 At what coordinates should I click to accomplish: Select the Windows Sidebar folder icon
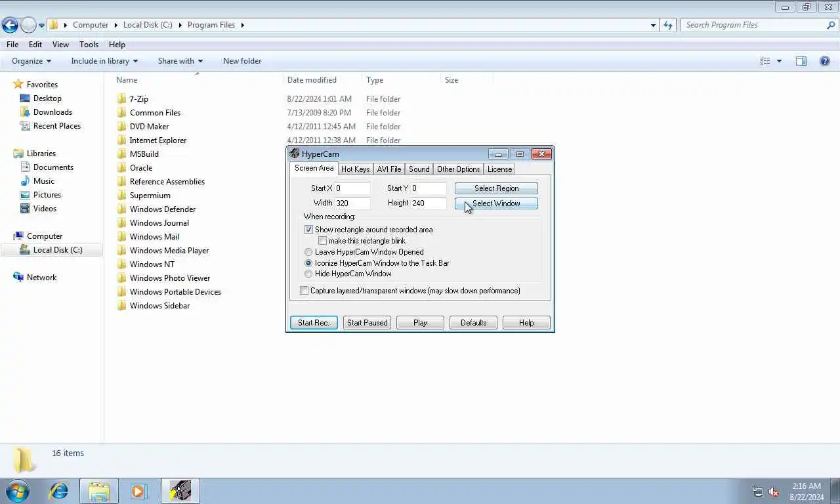pos(121,306)
